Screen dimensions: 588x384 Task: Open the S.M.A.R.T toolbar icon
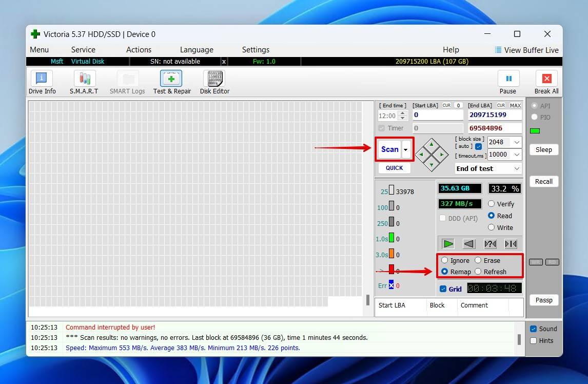tap(84, 79)
